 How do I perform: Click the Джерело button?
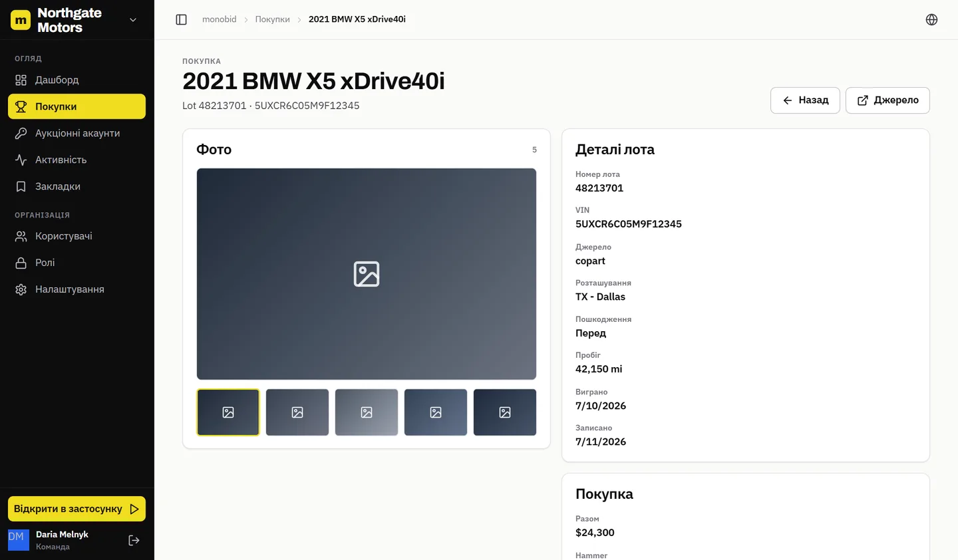887,100
